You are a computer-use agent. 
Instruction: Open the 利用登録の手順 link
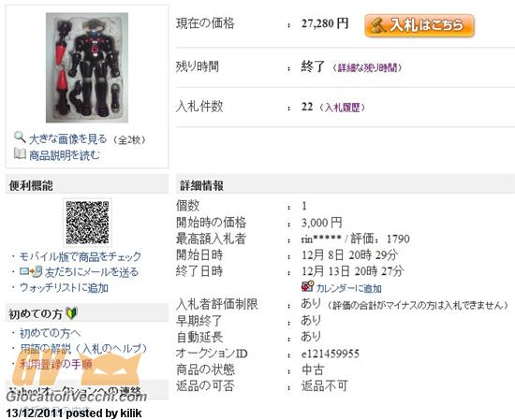point(56,364)
